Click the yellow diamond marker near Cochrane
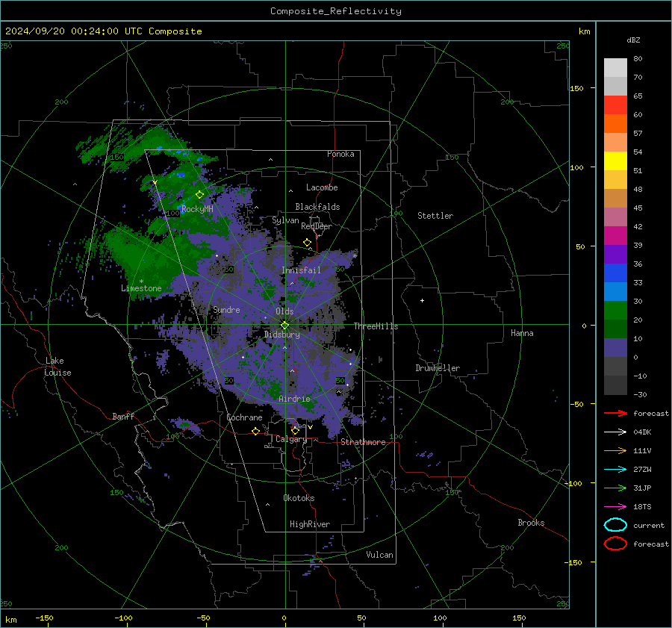 click(255, 431)
